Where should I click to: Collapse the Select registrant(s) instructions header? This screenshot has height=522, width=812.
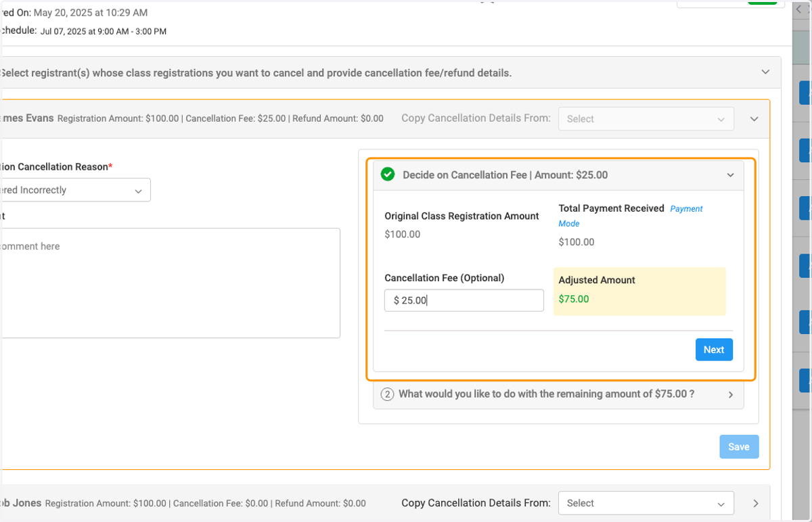click(x=765, y=72)
